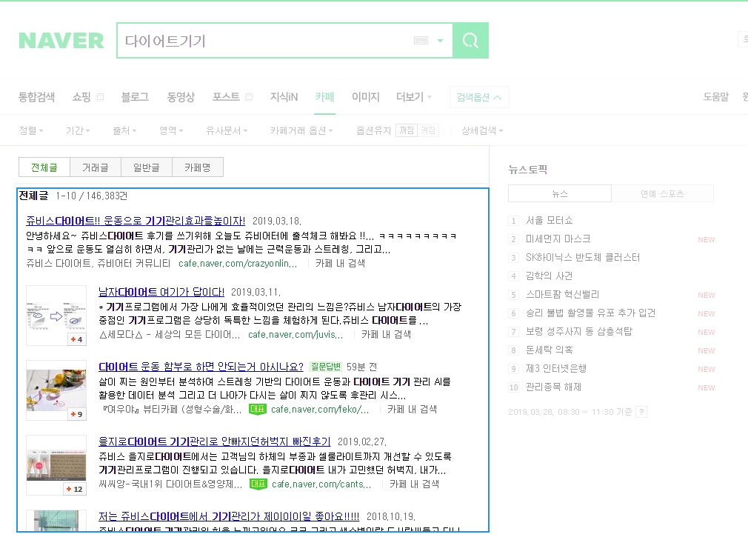Open the 영역 dropdown
The height and width of the screenshot is (560, 748).
[171, 130]
